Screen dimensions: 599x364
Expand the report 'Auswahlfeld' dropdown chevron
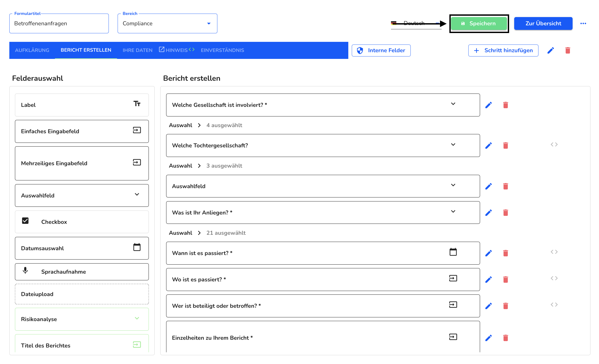[x=453, y=185]
